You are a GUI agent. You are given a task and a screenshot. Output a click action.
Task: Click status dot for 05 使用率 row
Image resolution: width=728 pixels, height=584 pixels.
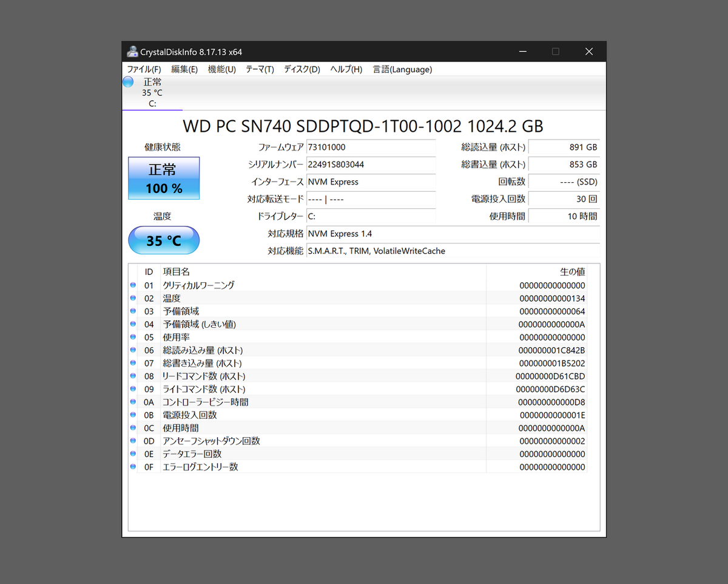tap(133, 337)
